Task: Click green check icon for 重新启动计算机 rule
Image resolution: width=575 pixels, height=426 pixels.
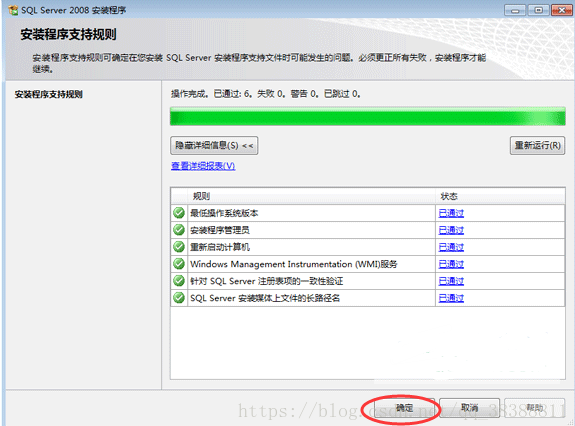Action: pyautogui.click(x=179, y=247)
